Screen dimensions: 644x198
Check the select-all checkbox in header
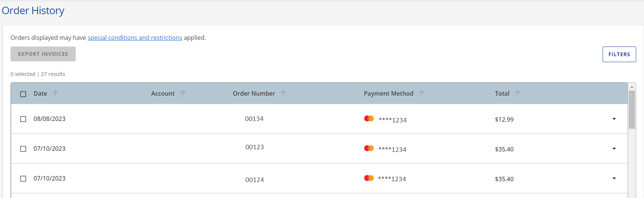[23, 94]
